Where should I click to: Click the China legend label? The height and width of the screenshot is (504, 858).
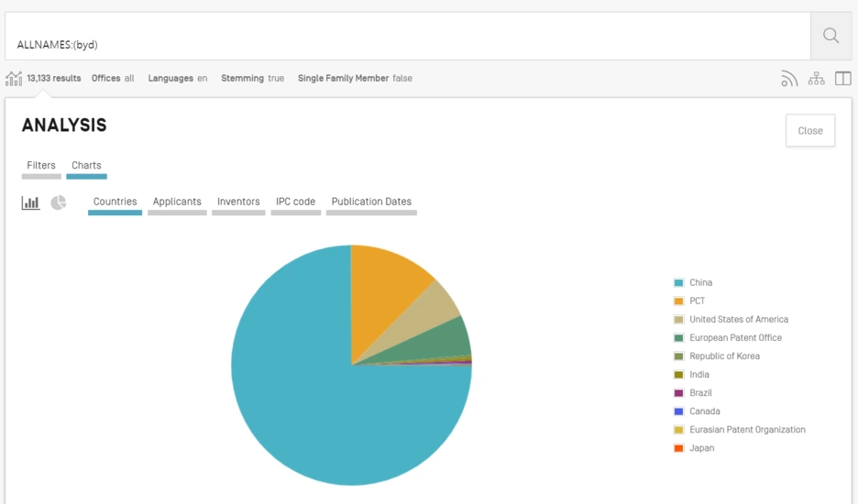[x=701, y=283]
